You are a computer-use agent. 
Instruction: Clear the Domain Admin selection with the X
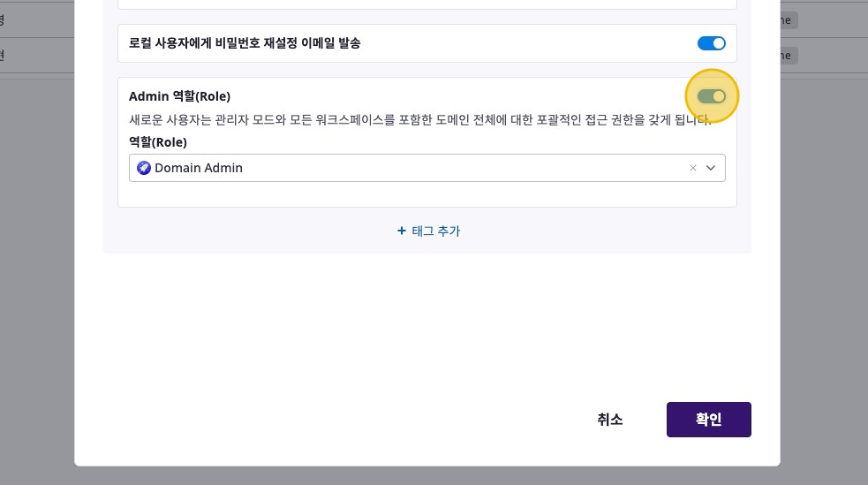[693, 168]
